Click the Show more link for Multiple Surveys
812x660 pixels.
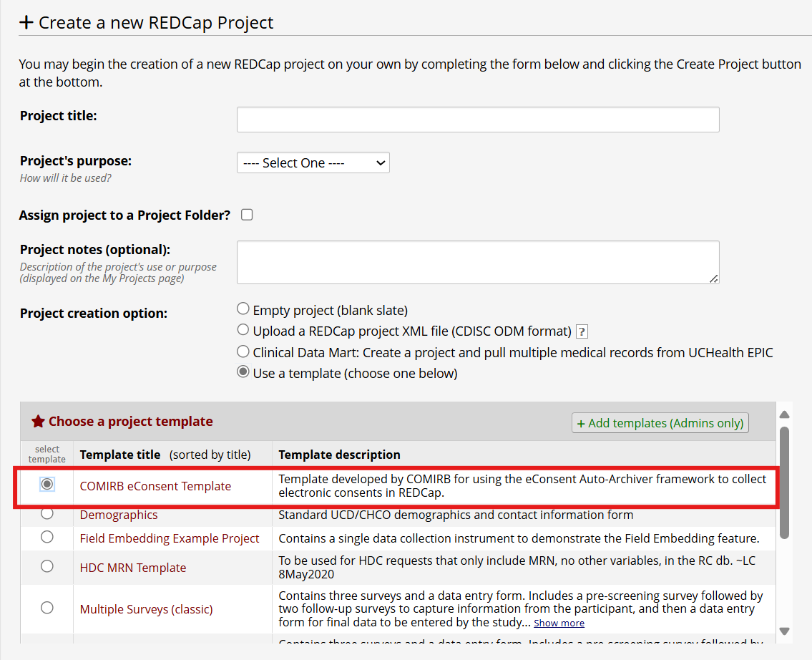click(x=558, y=623)
